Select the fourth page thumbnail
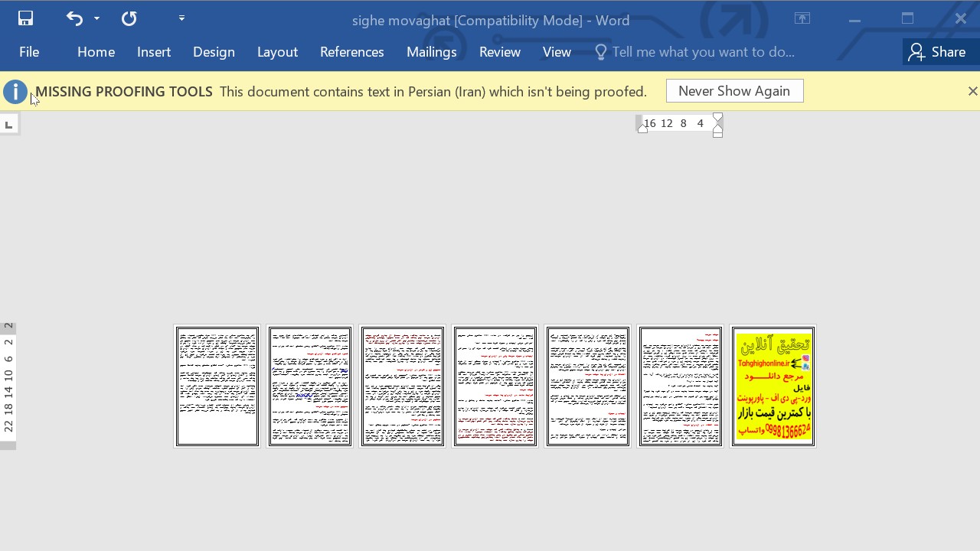 [495, 386]
